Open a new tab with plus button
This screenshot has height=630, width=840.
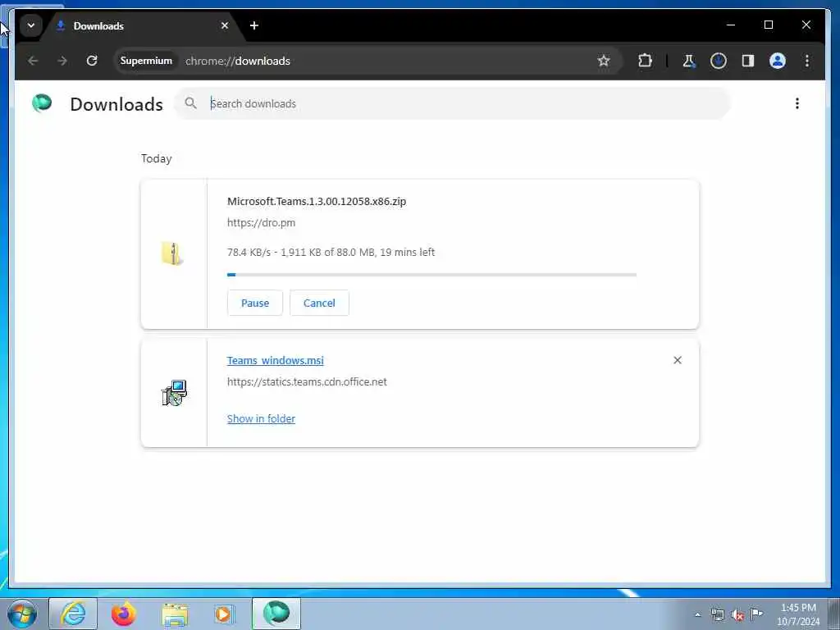254,25
